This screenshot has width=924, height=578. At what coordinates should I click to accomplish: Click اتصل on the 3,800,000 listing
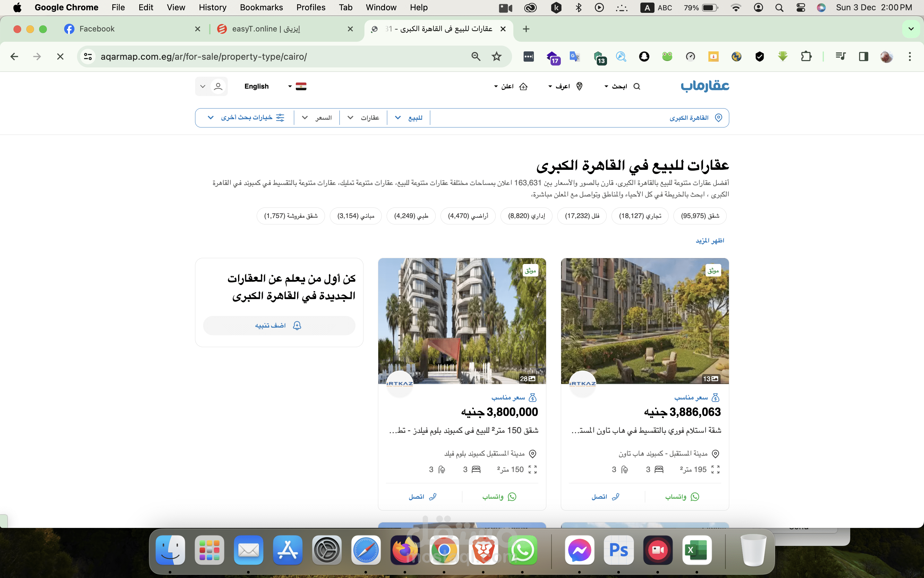tap(422, 496)
